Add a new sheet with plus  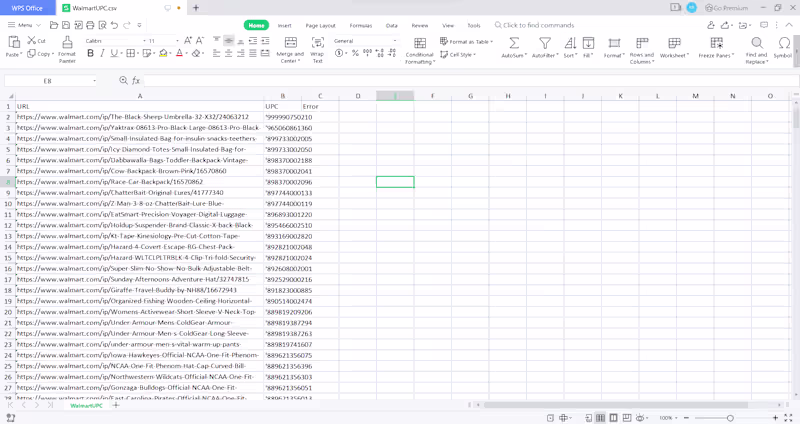coord(116,405)
